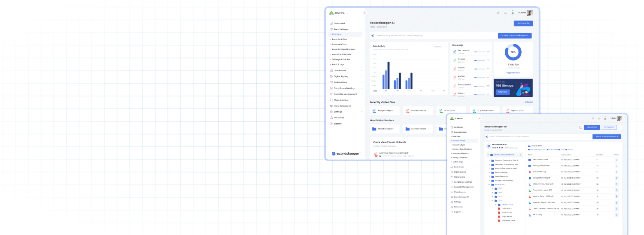Open Records Classifications in back window sidebar
Screen dimensions: 644x235
point(343,49)
